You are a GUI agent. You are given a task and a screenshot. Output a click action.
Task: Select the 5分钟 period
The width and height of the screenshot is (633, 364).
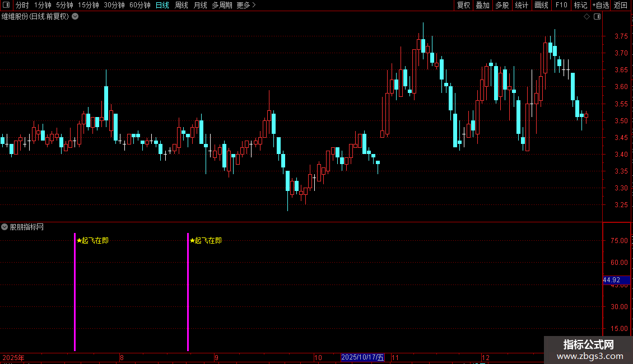coord(64,5)
